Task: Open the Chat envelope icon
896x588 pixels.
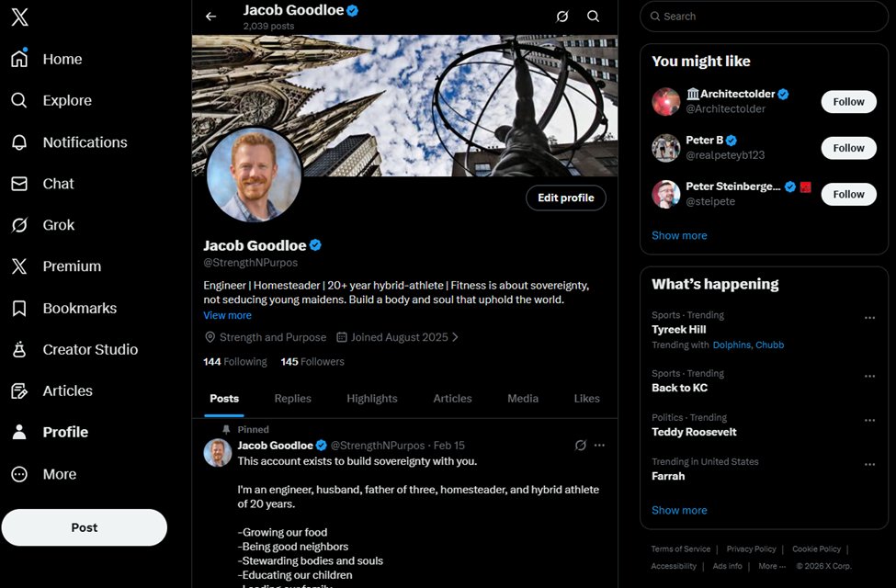Action: pos(58,183)
